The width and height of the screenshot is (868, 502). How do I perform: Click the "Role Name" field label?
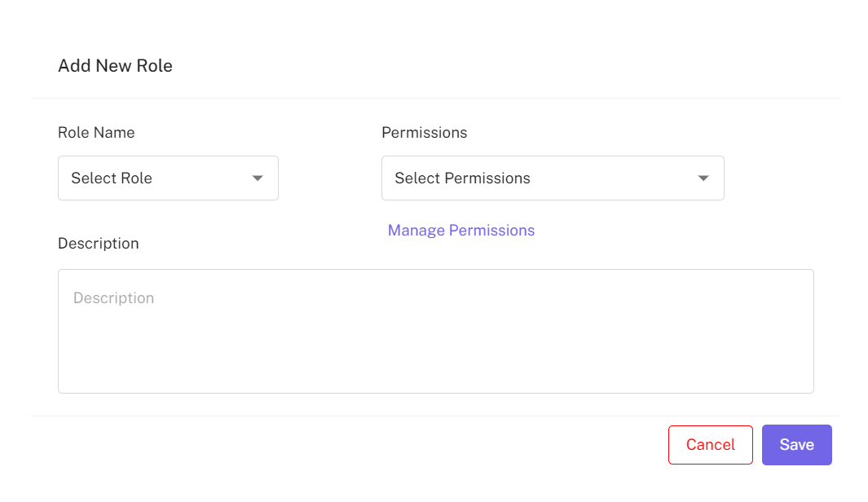(x=96, y=133)
